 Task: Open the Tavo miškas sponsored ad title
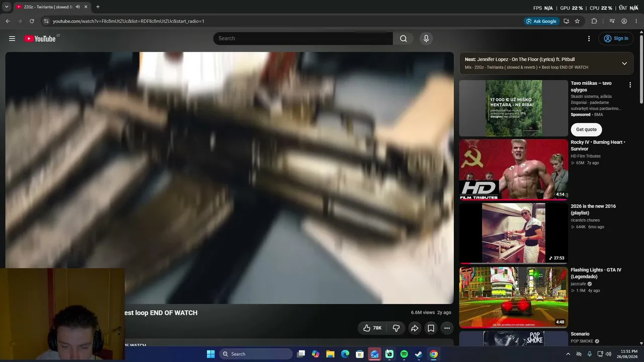(591, 86)
